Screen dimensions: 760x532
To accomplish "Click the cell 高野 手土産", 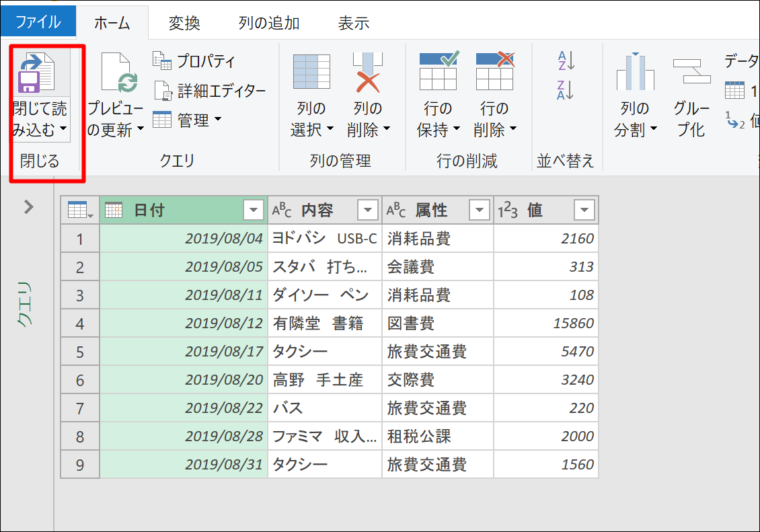I will click(x=325, y=379).
